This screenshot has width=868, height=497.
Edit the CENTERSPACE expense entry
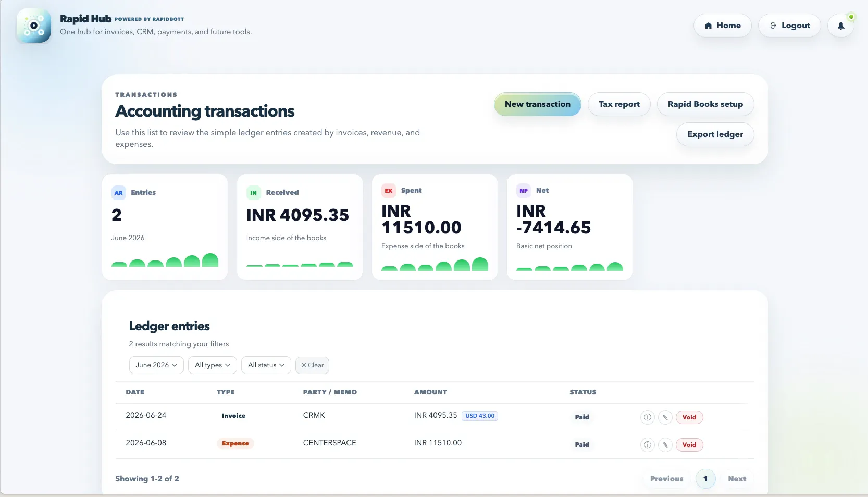click(665, 444)
